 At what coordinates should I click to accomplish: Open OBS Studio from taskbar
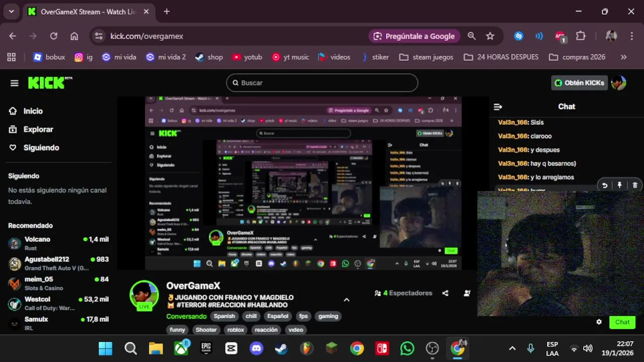click(x=432, y=348)
